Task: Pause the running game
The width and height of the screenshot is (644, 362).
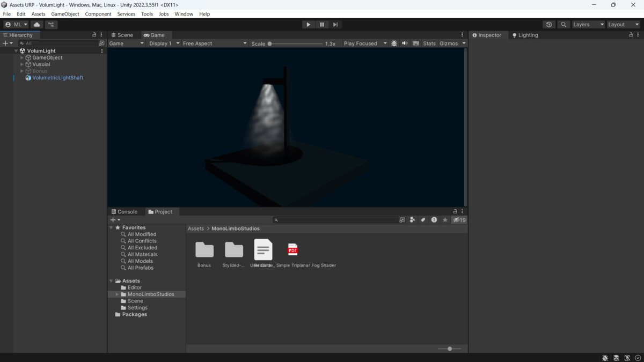Action: click(x=321, y=24)
